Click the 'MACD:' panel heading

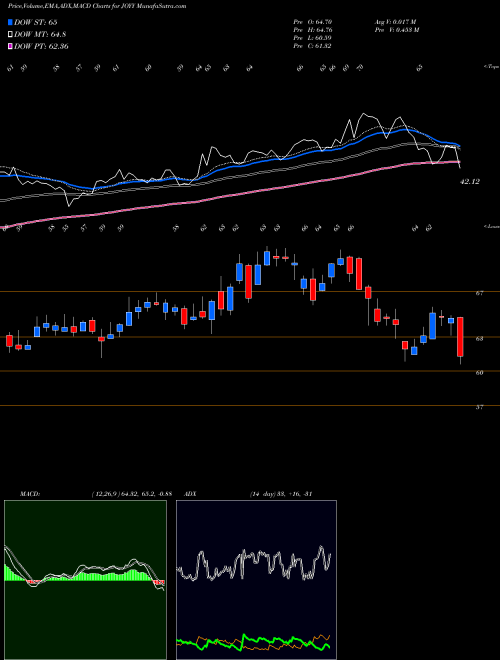[29, 493]
